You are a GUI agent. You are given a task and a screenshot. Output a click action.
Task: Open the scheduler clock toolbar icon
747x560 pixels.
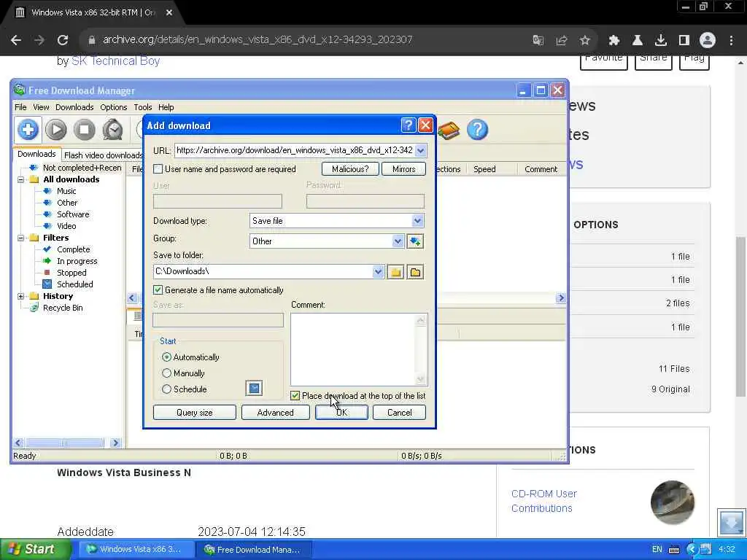coord(113,130)
